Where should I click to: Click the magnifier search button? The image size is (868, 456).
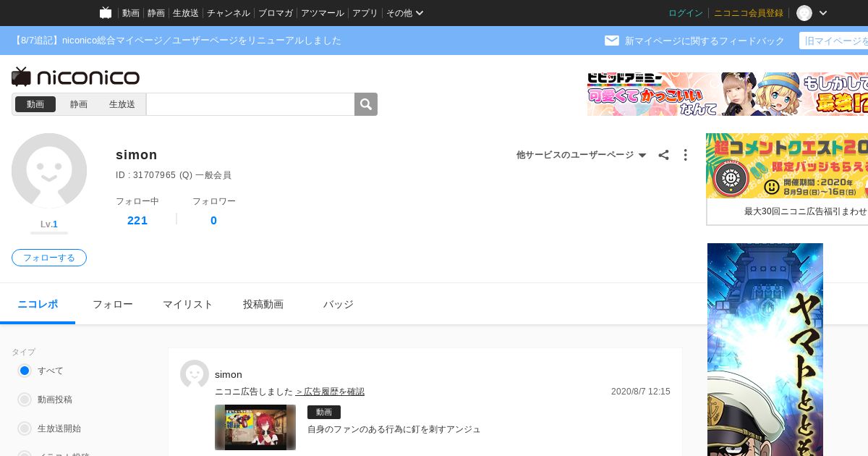pyautogui.click(x=366, y=104)
